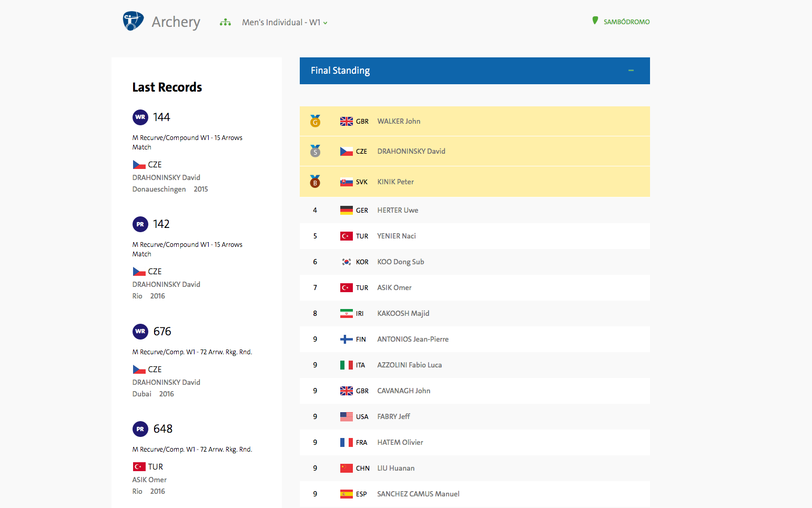Viewport: 812px width, 508px height.
Task: Click the PR badge beside 648
Action: click(140, 429)
